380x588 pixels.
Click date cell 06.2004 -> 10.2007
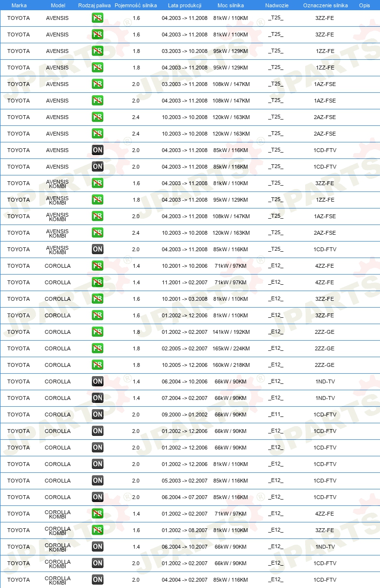pyautogui.click(x=185, y=547)
